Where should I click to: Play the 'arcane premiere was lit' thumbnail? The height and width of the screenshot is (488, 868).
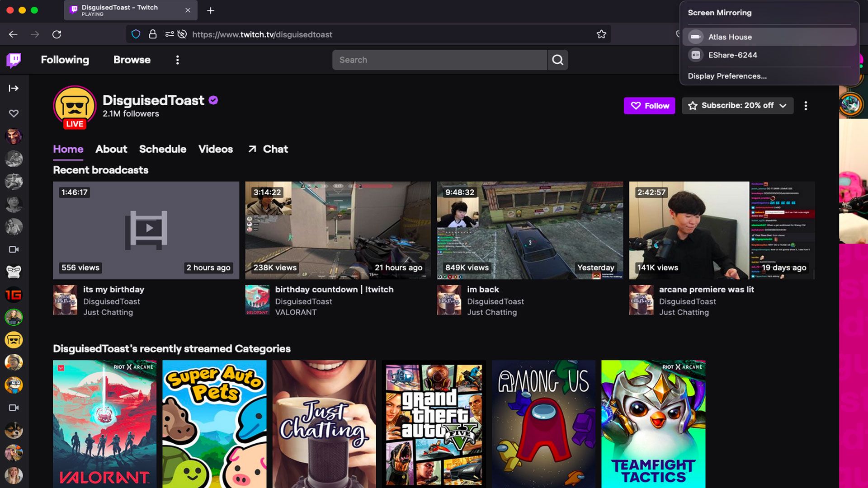click(x=722, y=230)
